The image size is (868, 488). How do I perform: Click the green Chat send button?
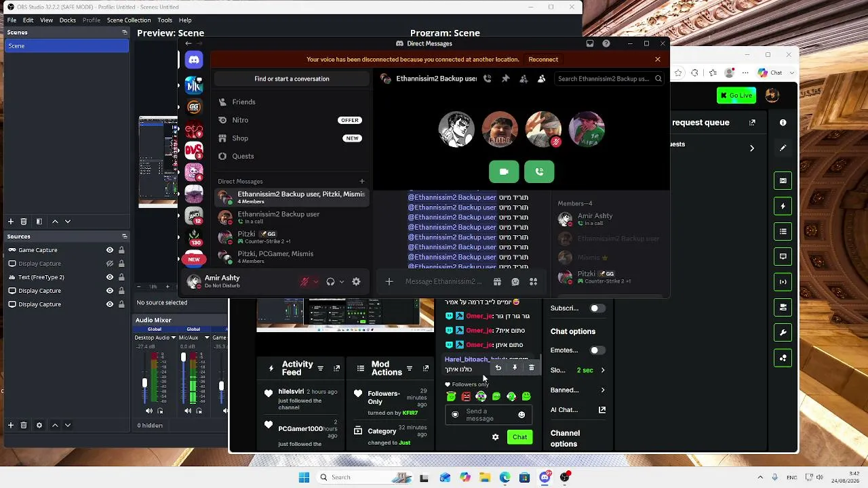tap(519, 437)
